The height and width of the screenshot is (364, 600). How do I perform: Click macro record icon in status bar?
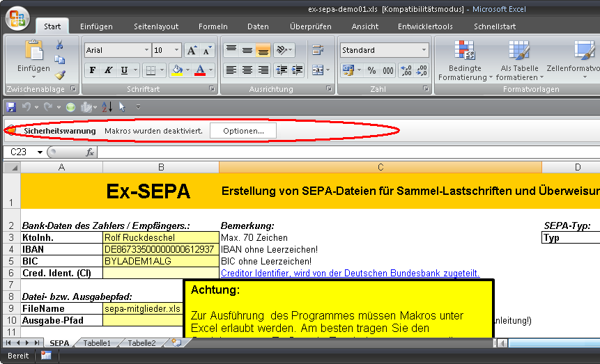(x=46, y=355)
